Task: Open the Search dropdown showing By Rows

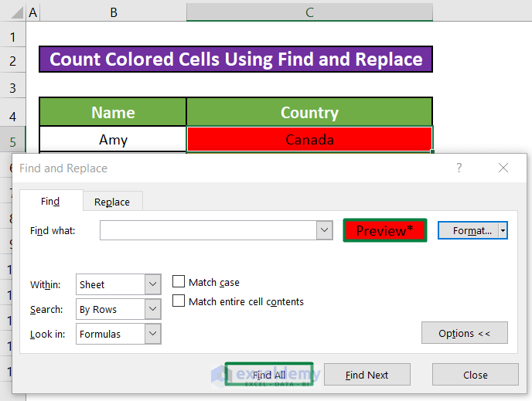Action: 118,309
